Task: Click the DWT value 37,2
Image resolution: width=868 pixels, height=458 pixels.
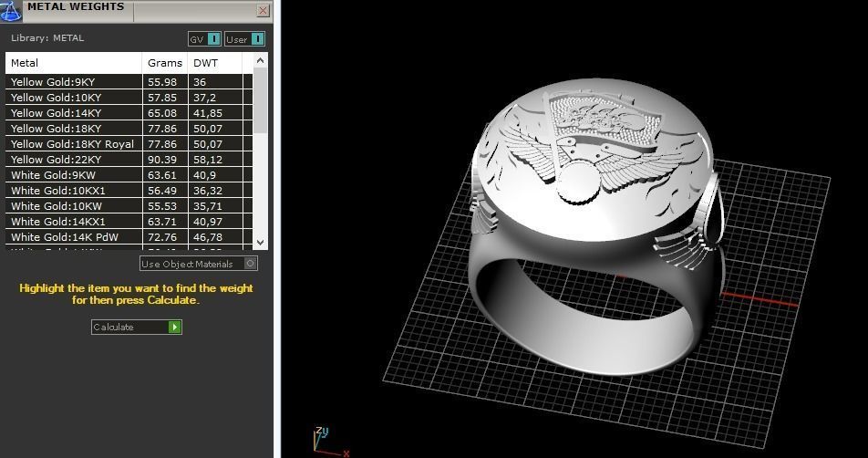Action: 205,98
